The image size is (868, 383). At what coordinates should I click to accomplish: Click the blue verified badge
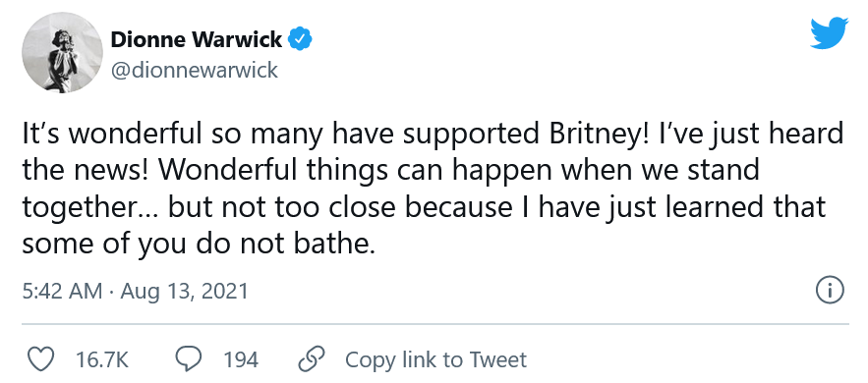pos(302,40)
